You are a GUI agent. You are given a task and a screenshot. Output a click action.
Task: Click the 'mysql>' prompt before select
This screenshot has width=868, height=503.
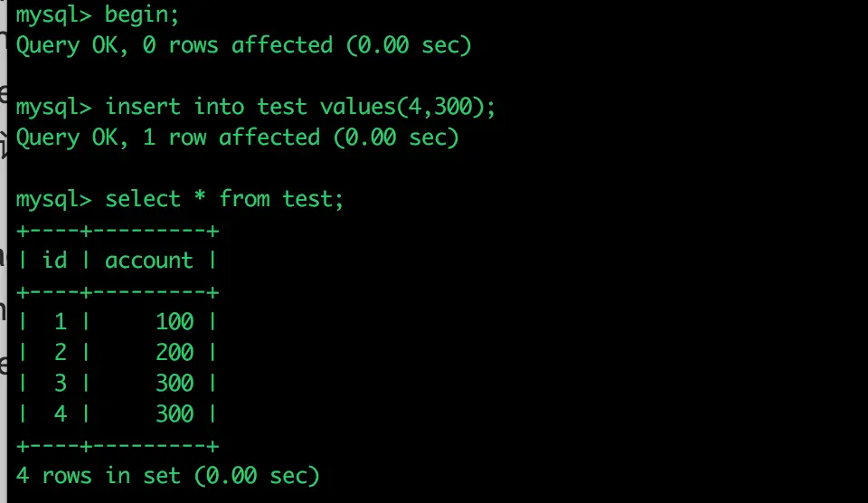coord(53,200)
